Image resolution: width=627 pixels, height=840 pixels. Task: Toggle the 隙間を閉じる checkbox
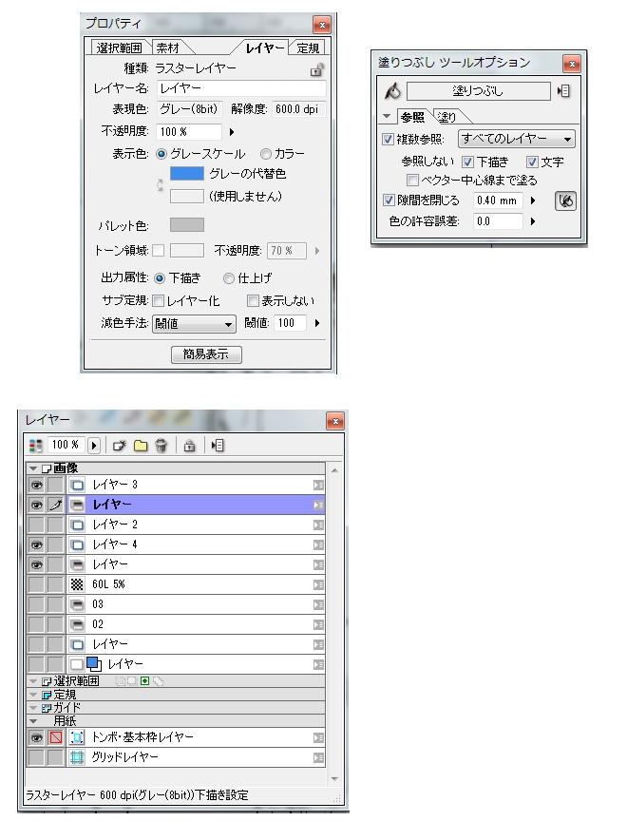389,200
